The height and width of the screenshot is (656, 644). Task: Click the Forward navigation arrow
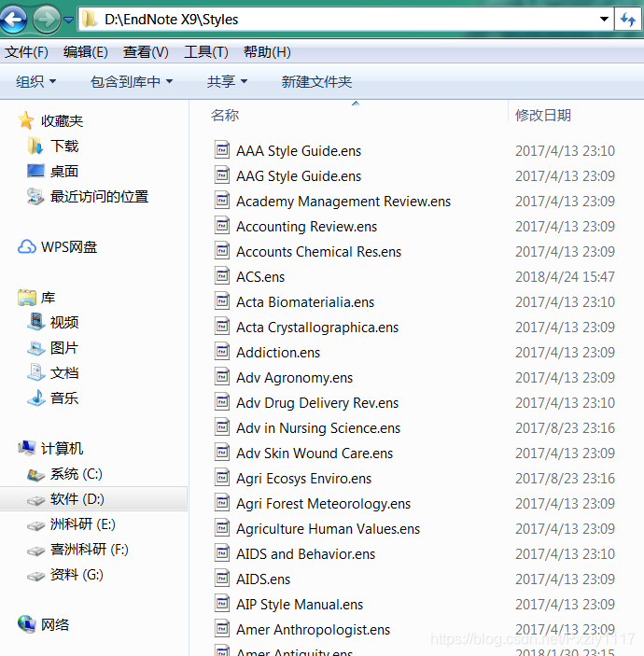point(46,20)
